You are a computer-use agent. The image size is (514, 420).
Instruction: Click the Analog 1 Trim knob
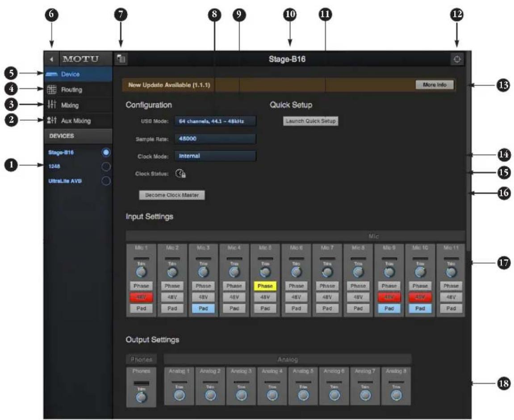[x=180, y=395]
